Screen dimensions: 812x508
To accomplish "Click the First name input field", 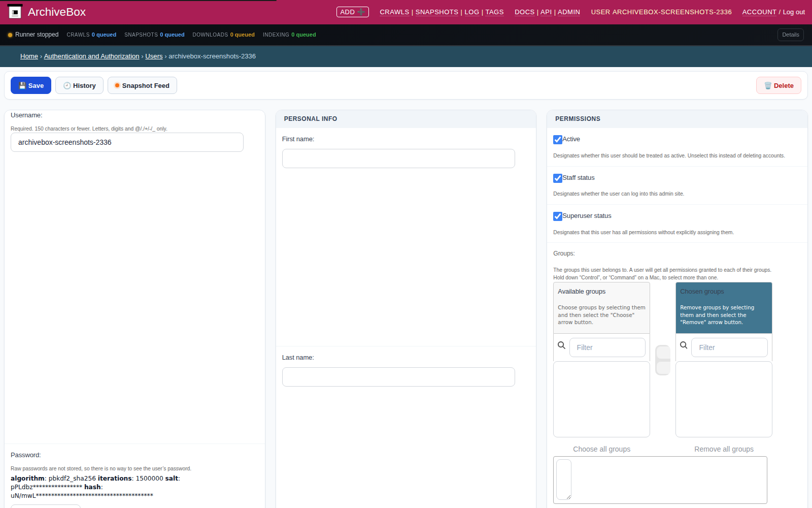I will [398, 158].
